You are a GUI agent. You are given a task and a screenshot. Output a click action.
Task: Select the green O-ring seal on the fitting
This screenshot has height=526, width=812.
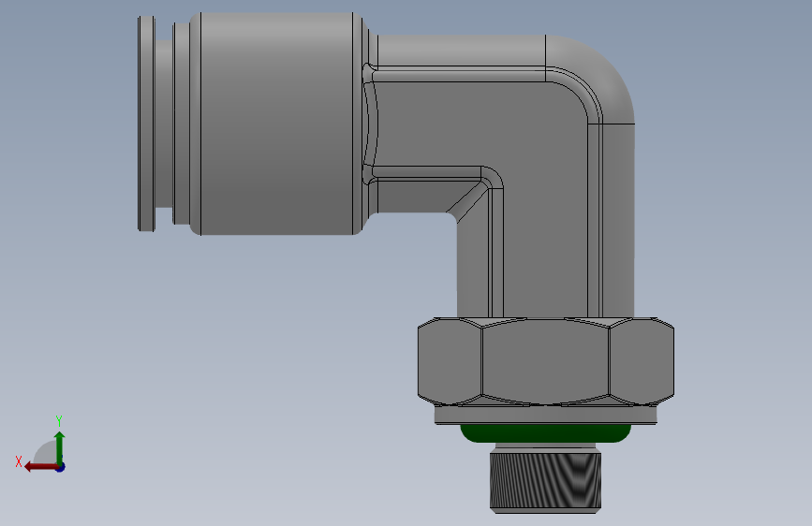pos(546,432)
